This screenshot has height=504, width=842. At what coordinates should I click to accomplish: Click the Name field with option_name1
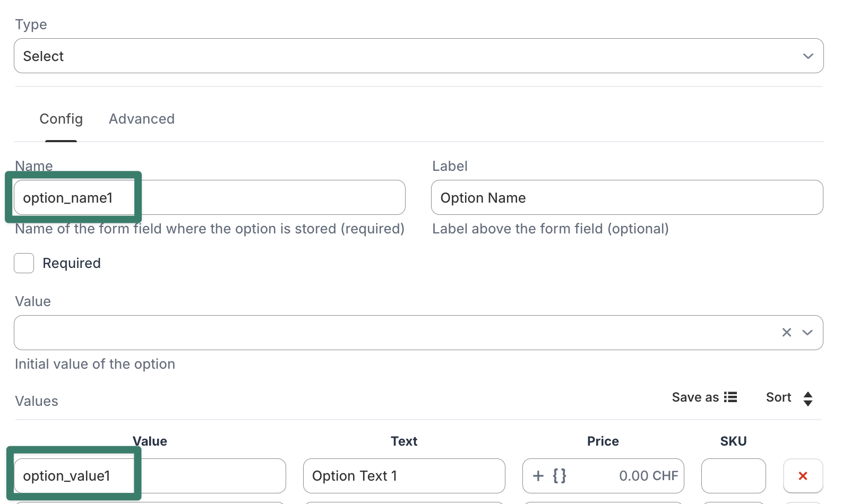[x=210, y=197]
